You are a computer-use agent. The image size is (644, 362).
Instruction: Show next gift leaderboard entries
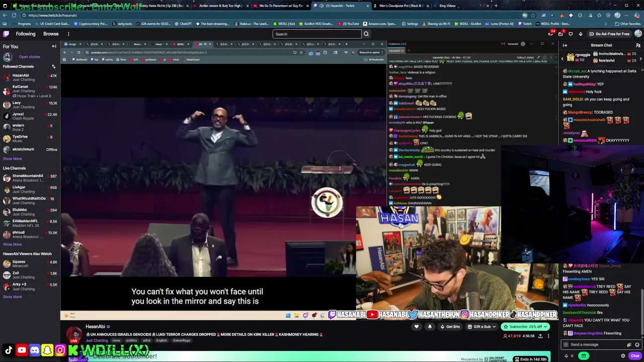tap(640, 59)
